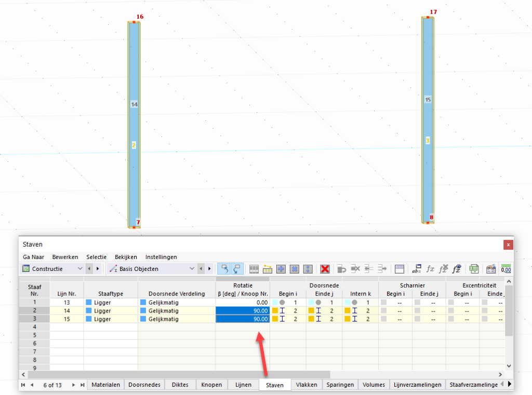Open the Instellingen menu
The width and height of the screenshot is (532, 395).
coord(161,257)
